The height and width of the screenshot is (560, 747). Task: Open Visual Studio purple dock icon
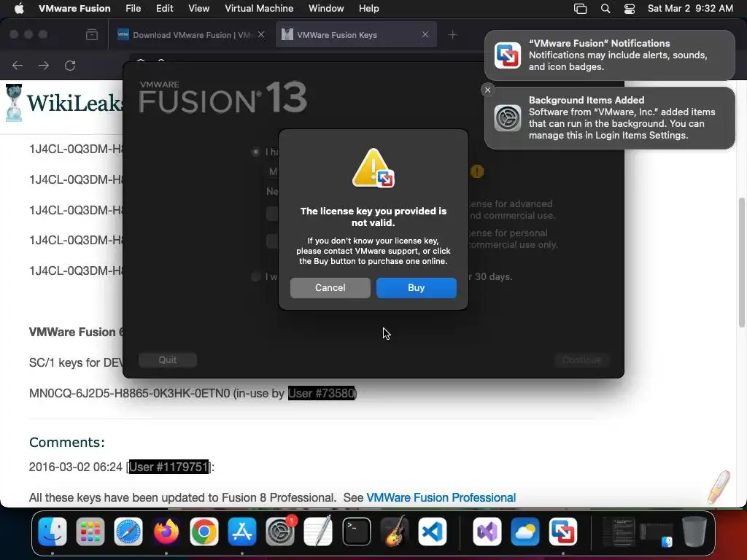click(x=487, y=532)
